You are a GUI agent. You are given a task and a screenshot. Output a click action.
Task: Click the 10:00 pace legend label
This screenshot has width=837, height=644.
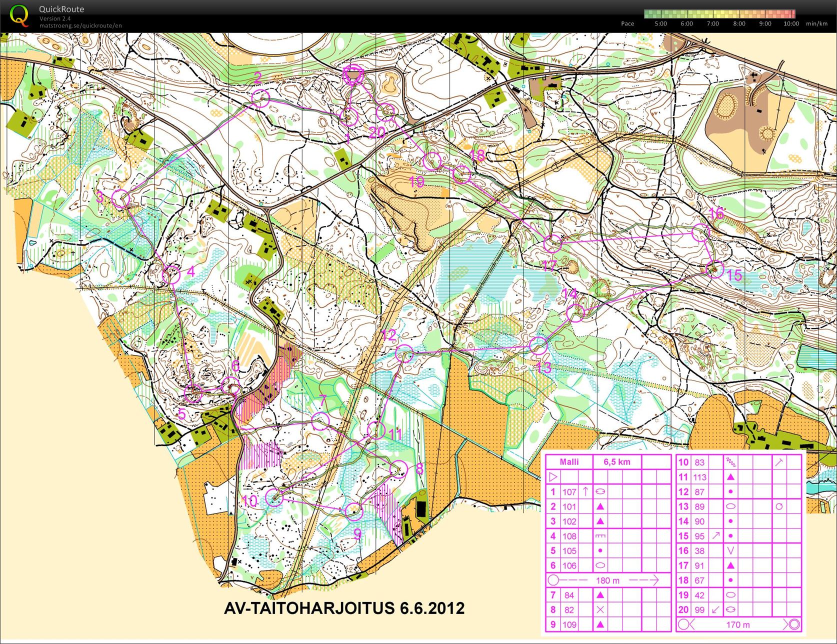[x=791, y=23]
